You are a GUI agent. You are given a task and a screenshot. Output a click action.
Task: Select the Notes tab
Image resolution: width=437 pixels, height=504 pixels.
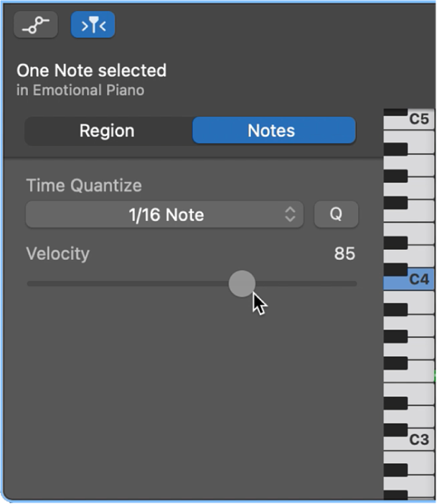click(271, 131)
